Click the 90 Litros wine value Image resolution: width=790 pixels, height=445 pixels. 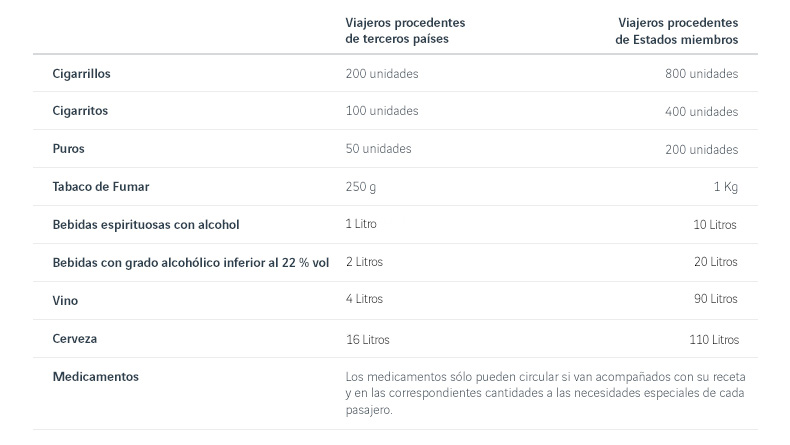714,299
